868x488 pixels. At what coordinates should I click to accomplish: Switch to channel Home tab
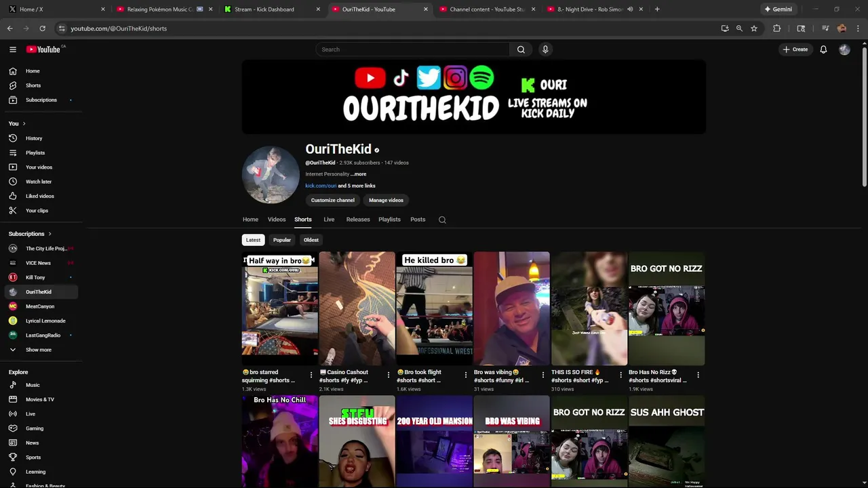click(x=250, y=220)
